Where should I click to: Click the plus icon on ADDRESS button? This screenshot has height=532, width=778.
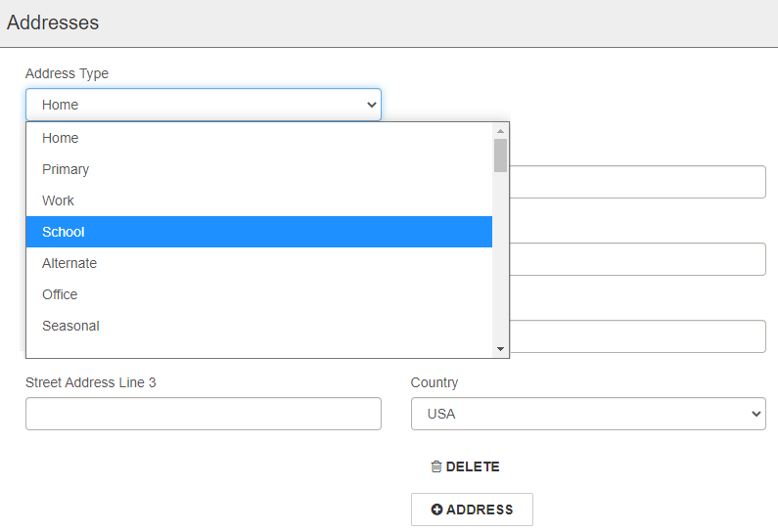pos(437,510)
